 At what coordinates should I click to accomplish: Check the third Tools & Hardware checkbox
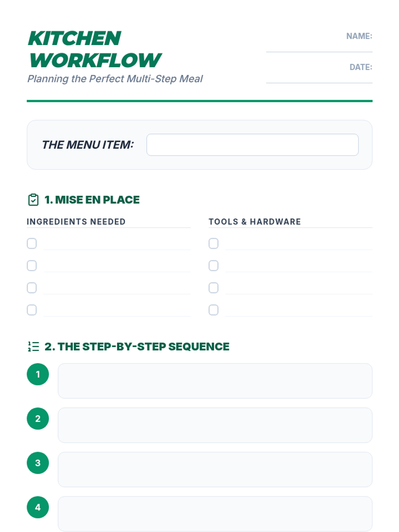[x=213, y=288]
